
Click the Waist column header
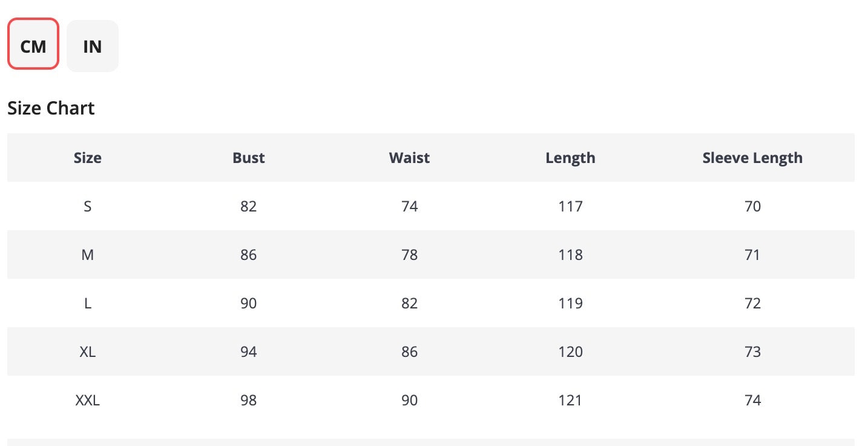(409, 158)
